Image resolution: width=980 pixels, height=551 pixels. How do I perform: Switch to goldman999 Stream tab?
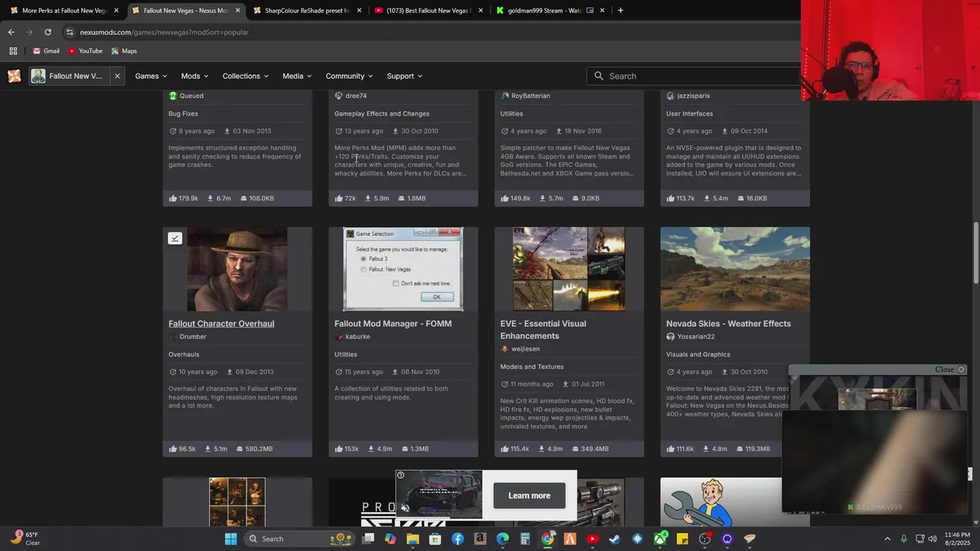tap(544, 11)
